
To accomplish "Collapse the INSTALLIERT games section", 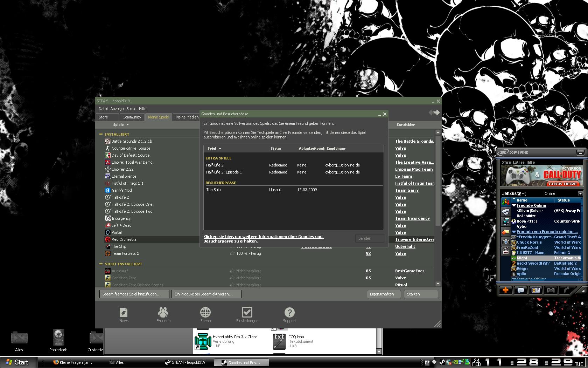I will (x=101, y=134).
